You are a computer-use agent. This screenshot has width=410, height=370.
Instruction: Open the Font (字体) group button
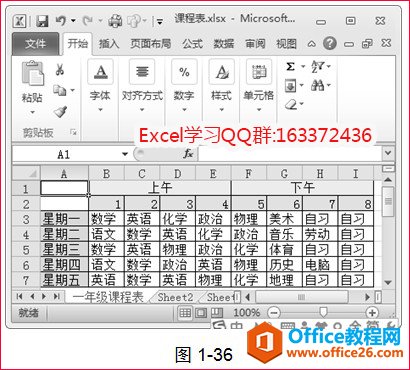click(x=100, y=86)
